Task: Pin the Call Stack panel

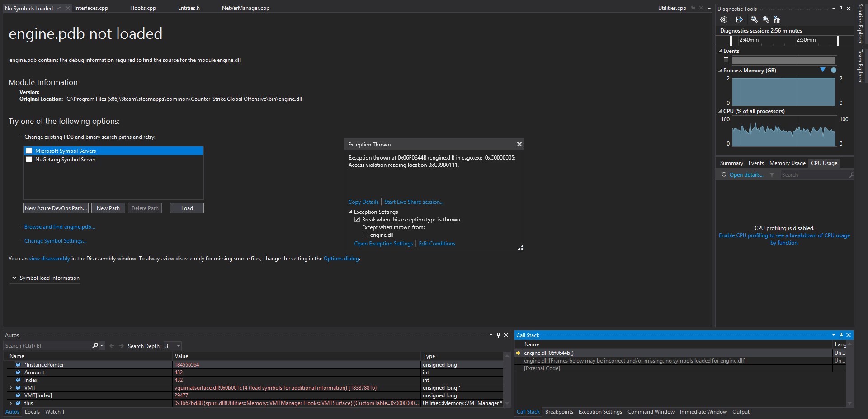Action: click(x=841, y=335)
